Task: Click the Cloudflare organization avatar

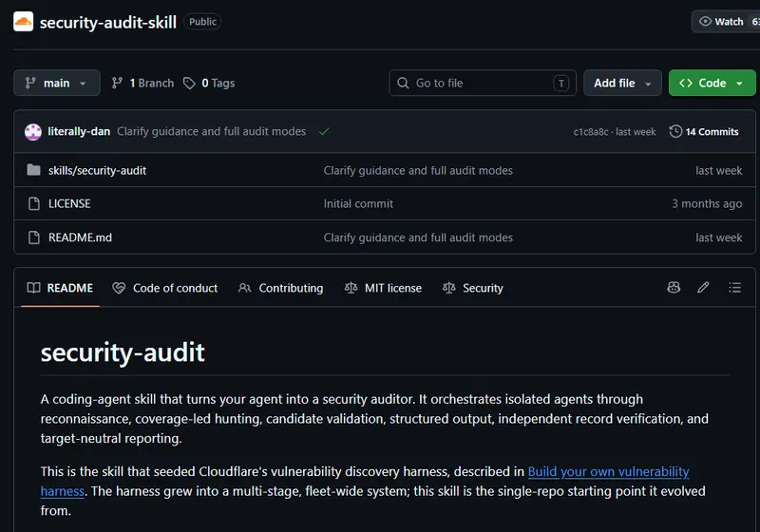Action: (x=23, y=22)
